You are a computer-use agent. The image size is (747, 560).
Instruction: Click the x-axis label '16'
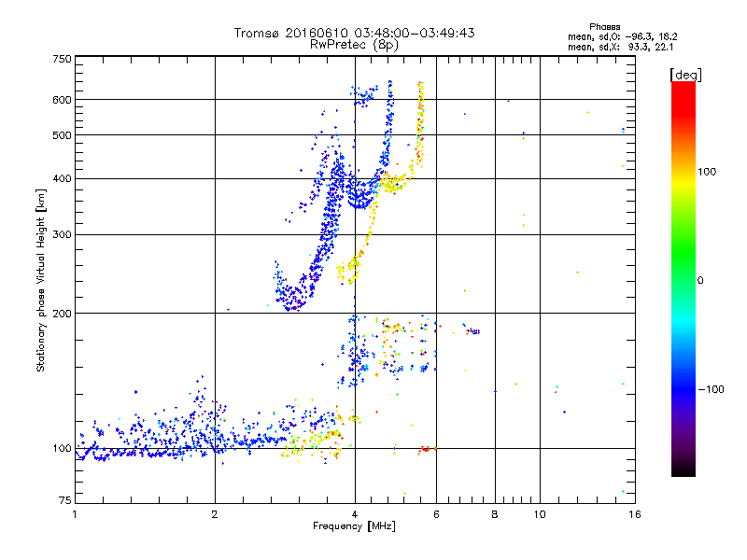pyautogui.click(x=635, y=514)
